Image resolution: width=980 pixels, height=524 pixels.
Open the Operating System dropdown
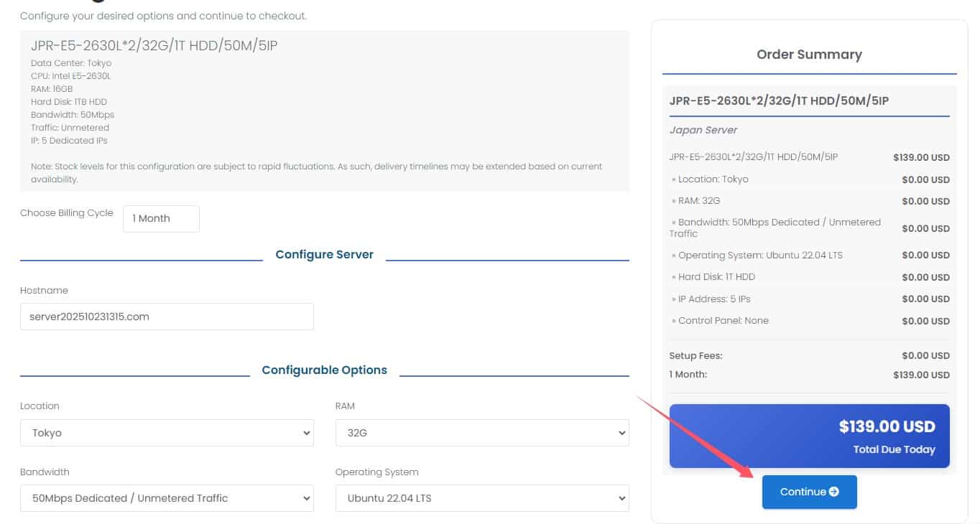481,498
